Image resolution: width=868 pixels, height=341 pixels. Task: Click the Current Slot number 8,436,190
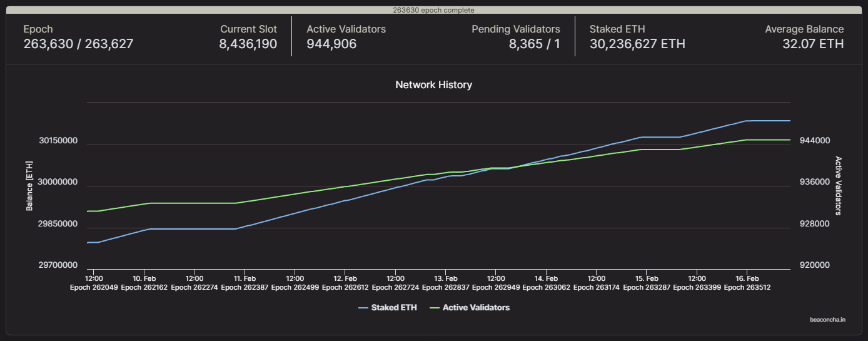coord(248,44)
